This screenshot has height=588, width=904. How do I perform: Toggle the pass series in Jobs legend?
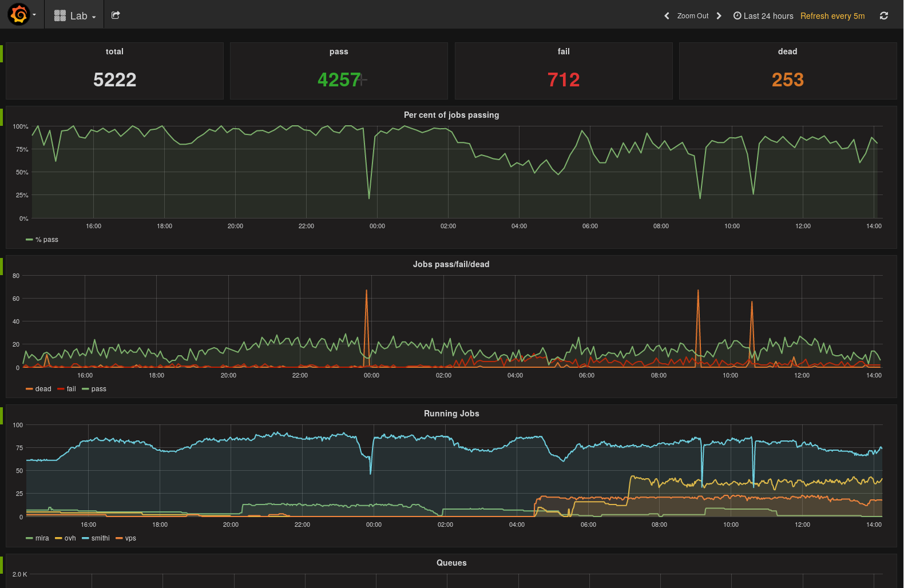click(x=98, y=389)
